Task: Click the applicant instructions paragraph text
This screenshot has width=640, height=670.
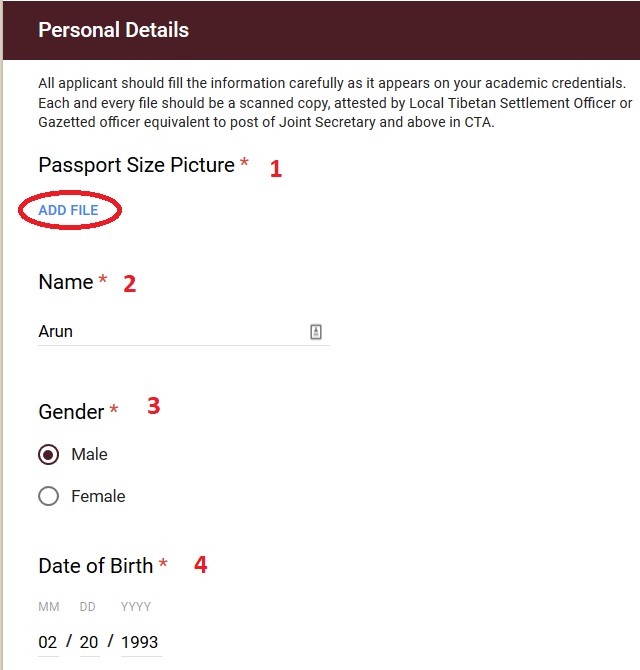Action: tap(330, 103)
